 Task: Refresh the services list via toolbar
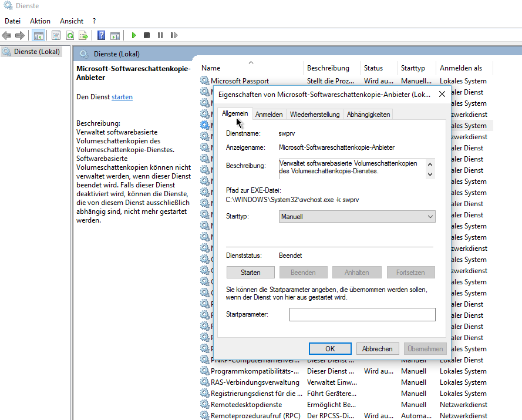pyautogui.click(x=70, y=35)
